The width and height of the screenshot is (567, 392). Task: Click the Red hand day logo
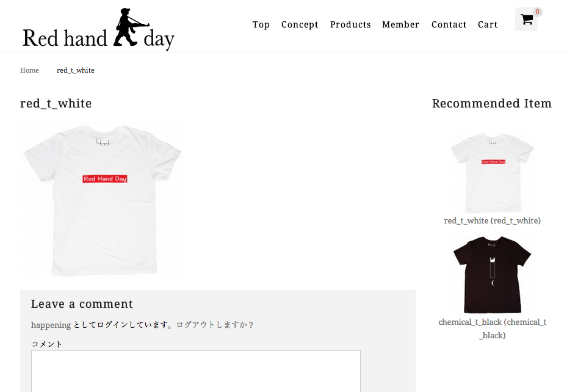tap(98, 30)
